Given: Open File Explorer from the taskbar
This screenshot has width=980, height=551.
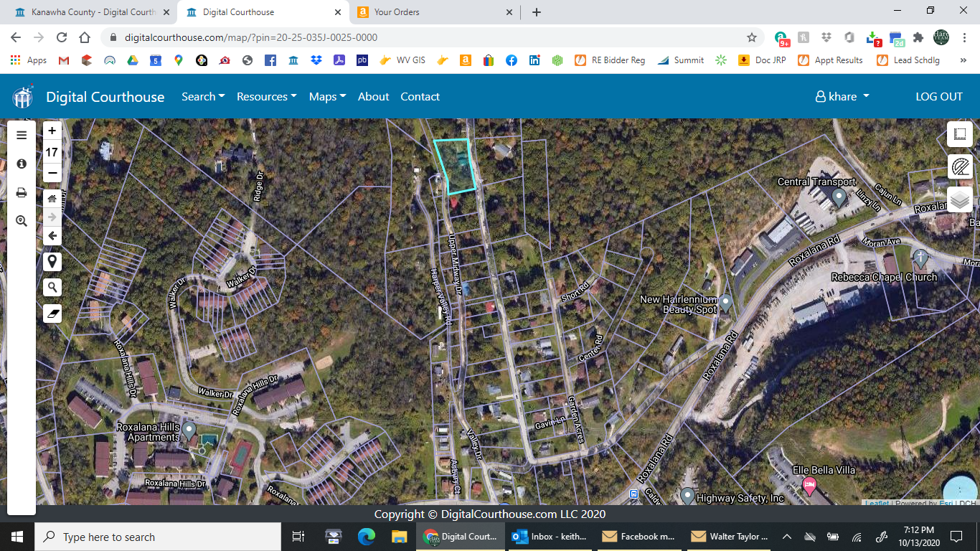Looking at the screenshot, I should pyautogui.click(x=400, y=537).
